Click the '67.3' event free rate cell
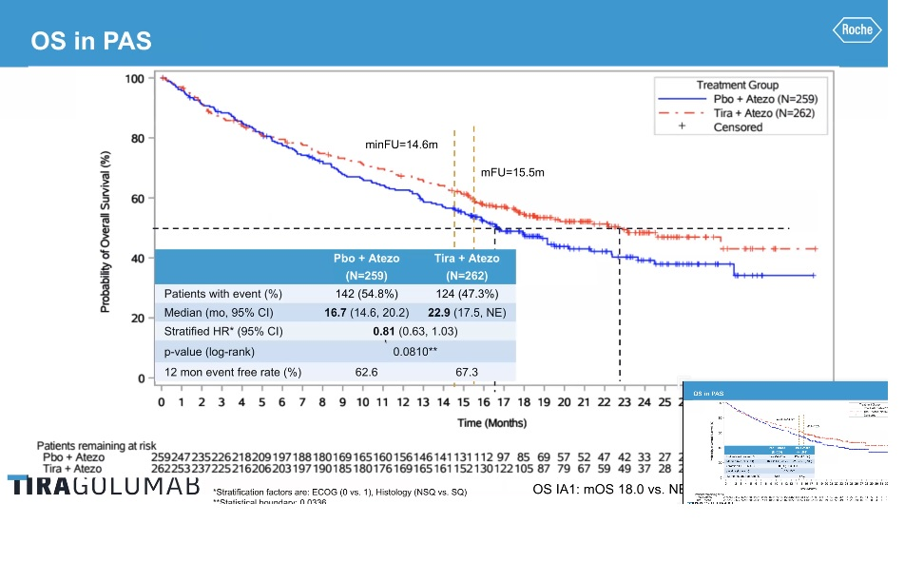 point(467,372)
